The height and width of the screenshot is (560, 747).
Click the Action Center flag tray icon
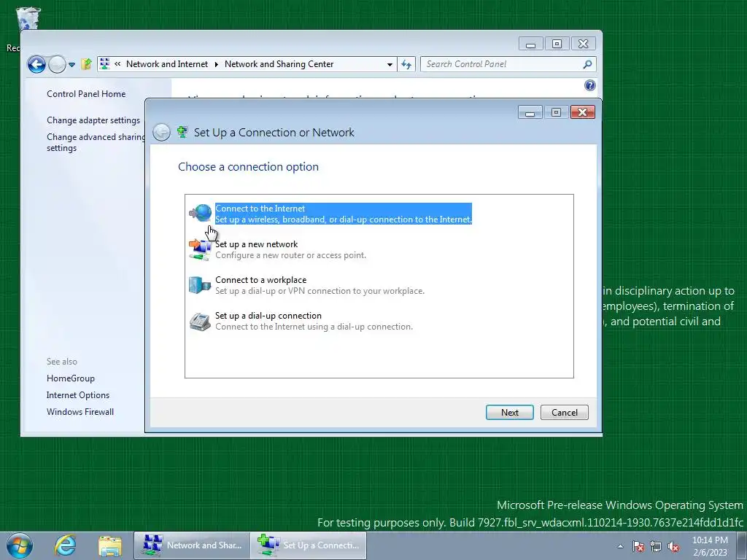click(638, 546)
